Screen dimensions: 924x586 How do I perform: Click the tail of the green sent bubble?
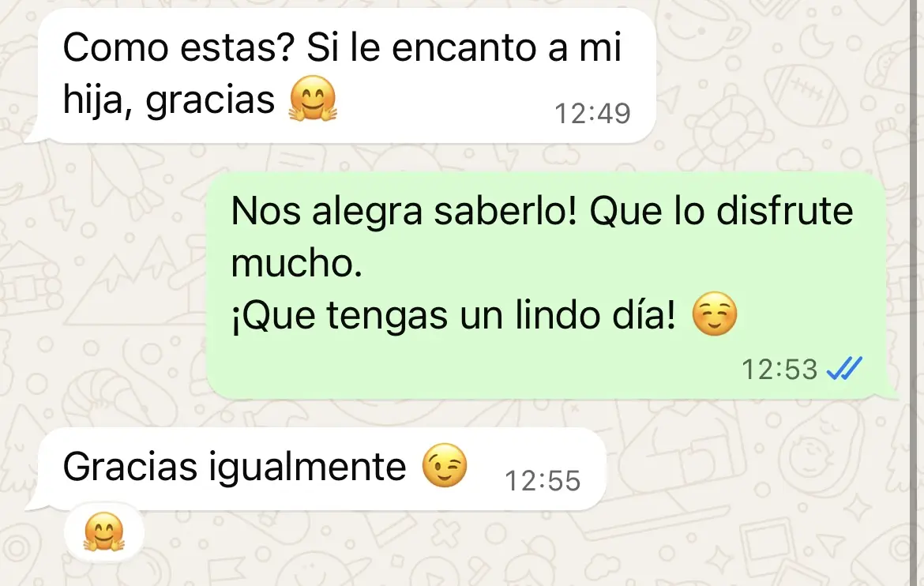pyautogui.click(x=891, y=392)
